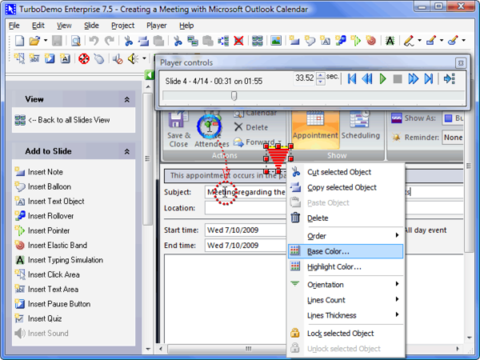The width and height of the screenshot is (480, 360).
Task: Click the undo arrow toolbar icon
Action: click(94, 41)
